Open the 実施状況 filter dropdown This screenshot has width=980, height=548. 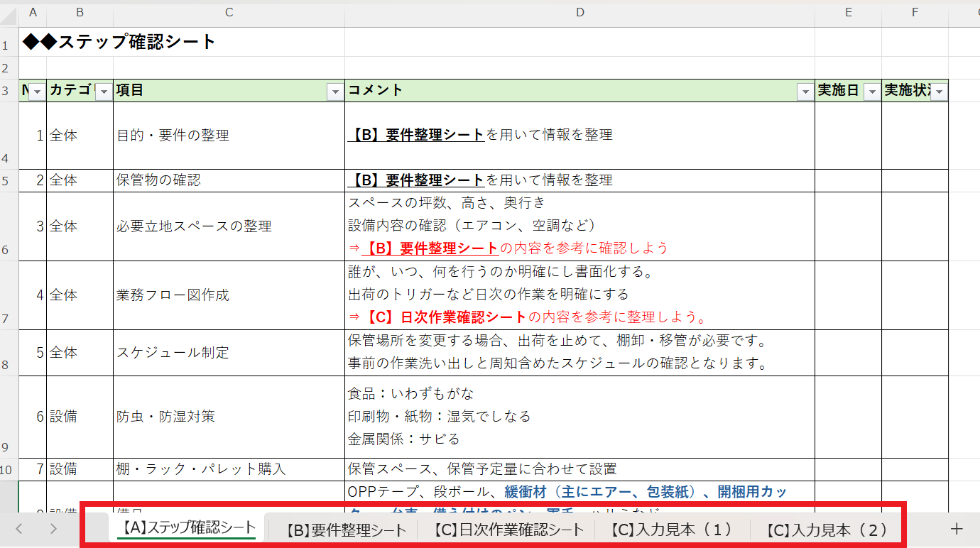(939, 92)
